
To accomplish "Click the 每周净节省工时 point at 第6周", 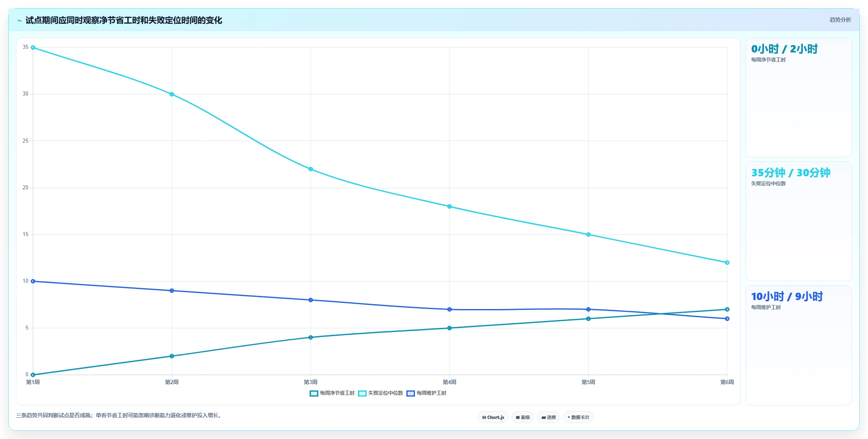I will coord(727,309).
